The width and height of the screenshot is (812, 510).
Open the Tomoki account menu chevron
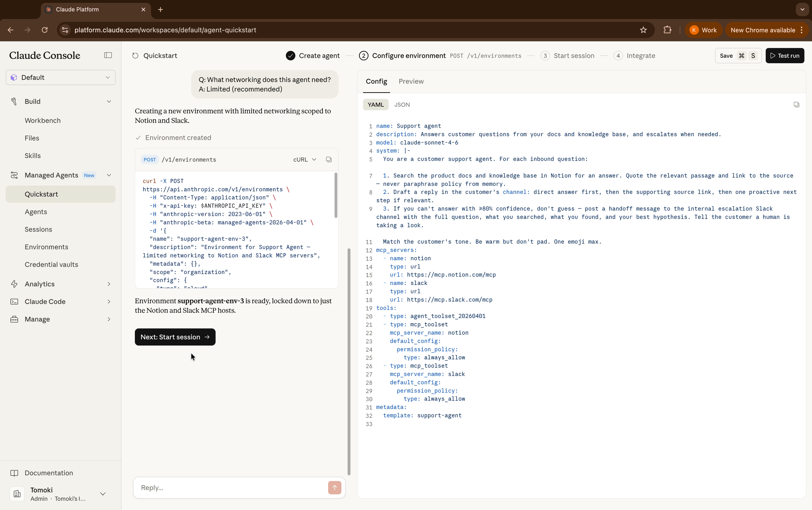click(x=103, y=494)
